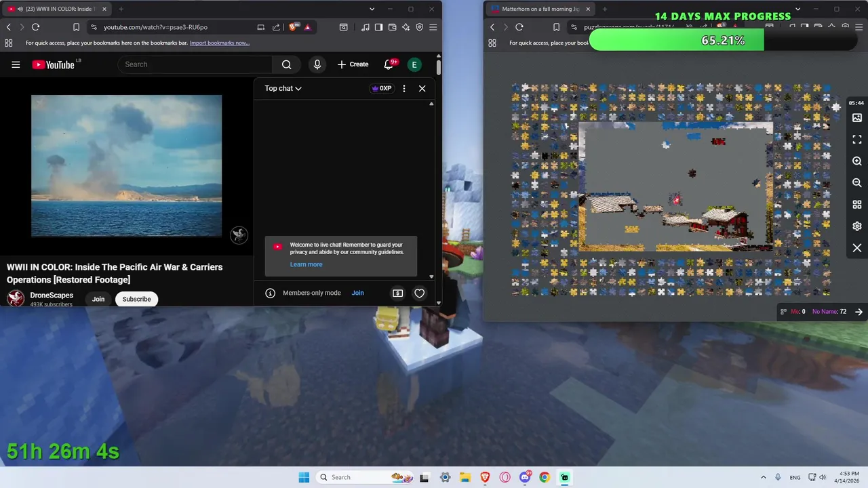Viewport: 868px width, 488px height.
Task: Zoom out on the puzzle
Action: [x=856, y=183]
